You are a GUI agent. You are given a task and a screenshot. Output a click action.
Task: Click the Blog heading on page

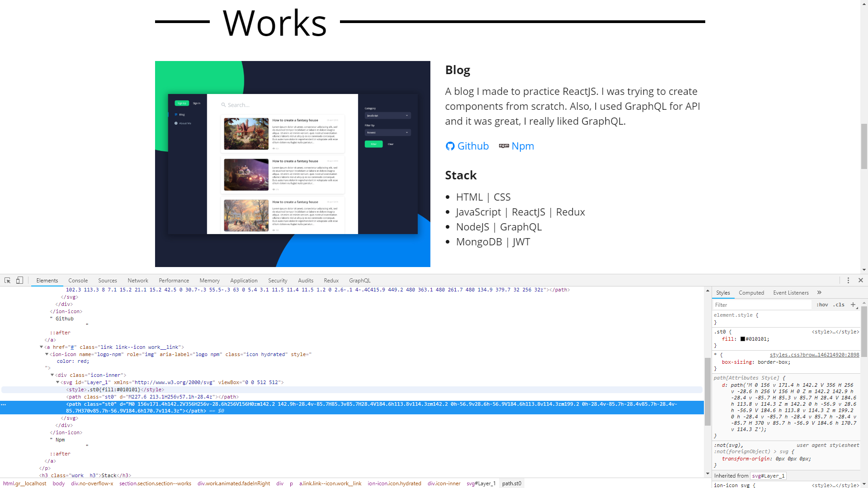(458, 70)
